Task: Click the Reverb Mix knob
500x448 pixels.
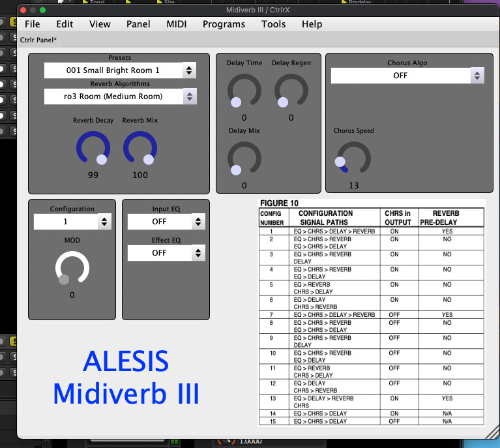Action: tap(140, 148)
